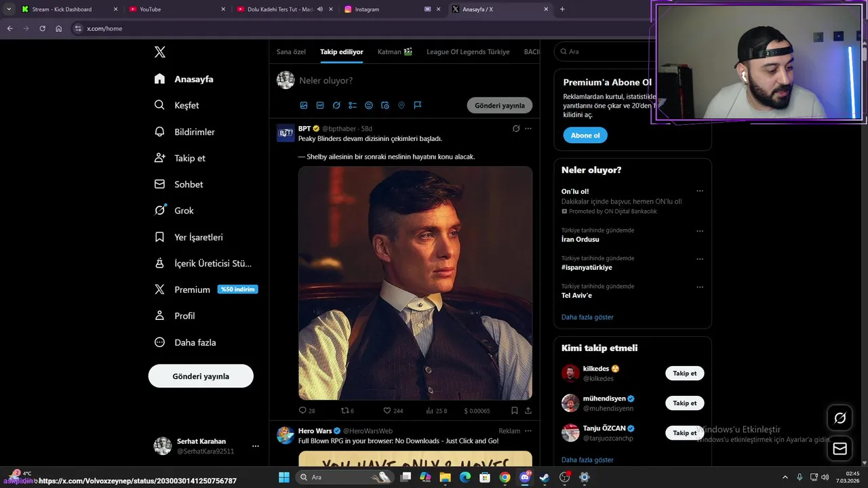Open İçerik Üreticisi Stüdyosu
Image resolution: width=868 pixels, height=488 pixels.
(x=203, y=264)
